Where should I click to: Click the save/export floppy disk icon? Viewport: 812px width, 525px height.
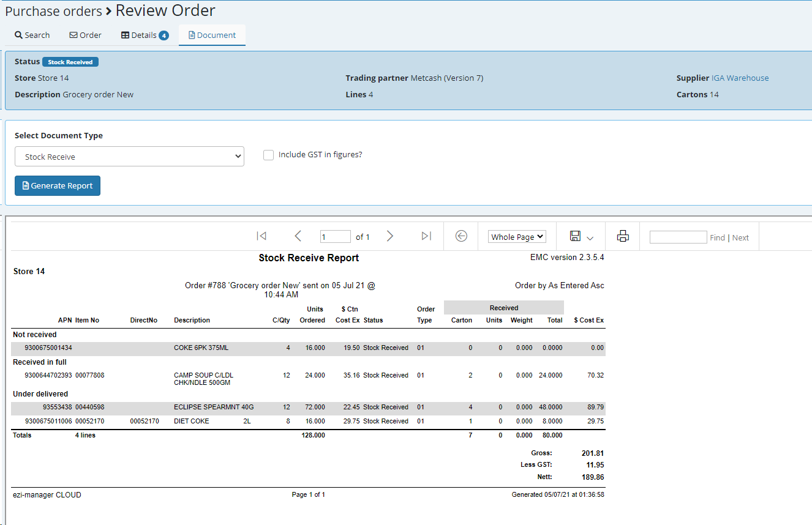point(575,236)
